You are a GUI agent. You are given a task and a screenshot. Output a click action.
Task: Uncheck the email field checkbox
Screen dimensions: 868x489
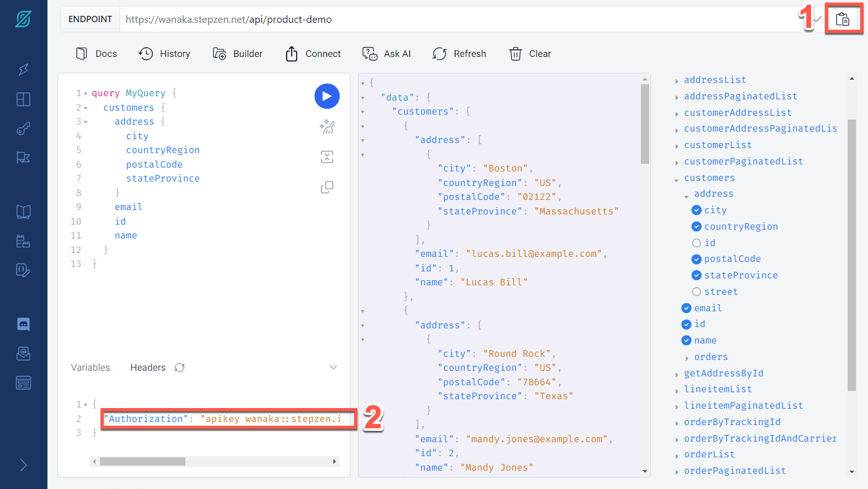(x=686, y=308)
